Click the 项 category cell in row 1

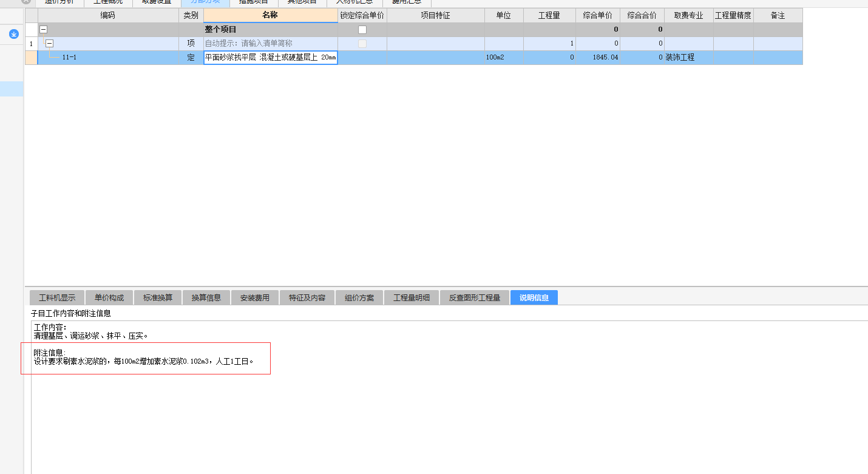coord(191,44)
